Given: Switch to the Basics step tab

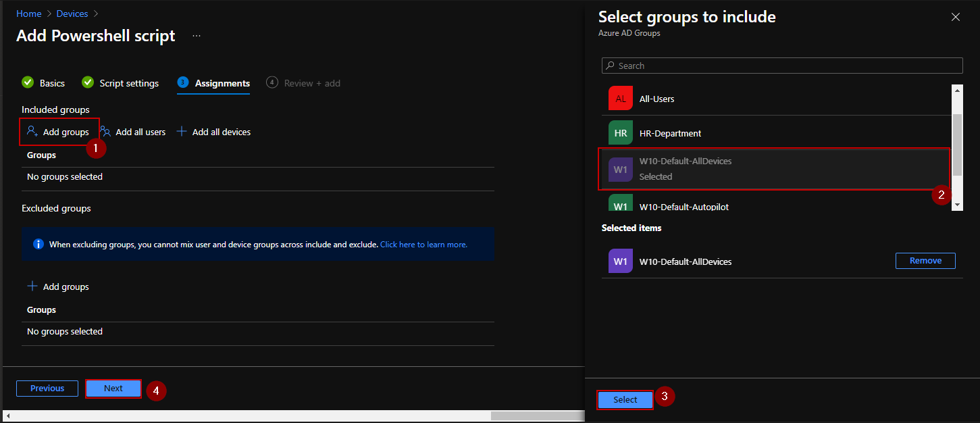Looking at the screenshot, I should pyautogui.click(x=44, y=83).
